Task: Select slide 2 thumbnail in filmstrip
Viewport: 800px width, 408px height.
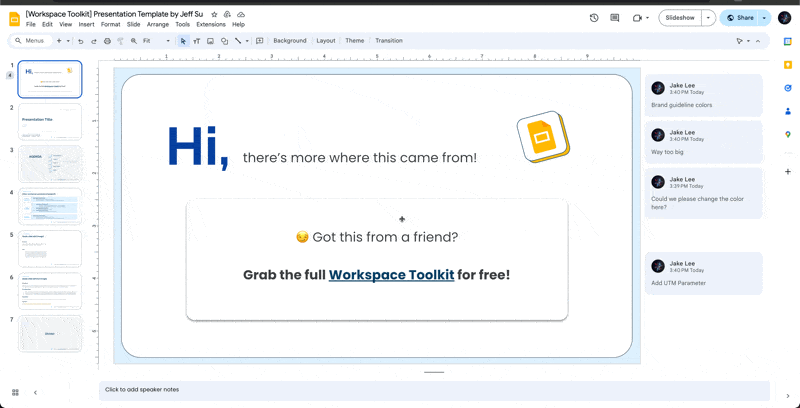Action: (x=49, y=121)
